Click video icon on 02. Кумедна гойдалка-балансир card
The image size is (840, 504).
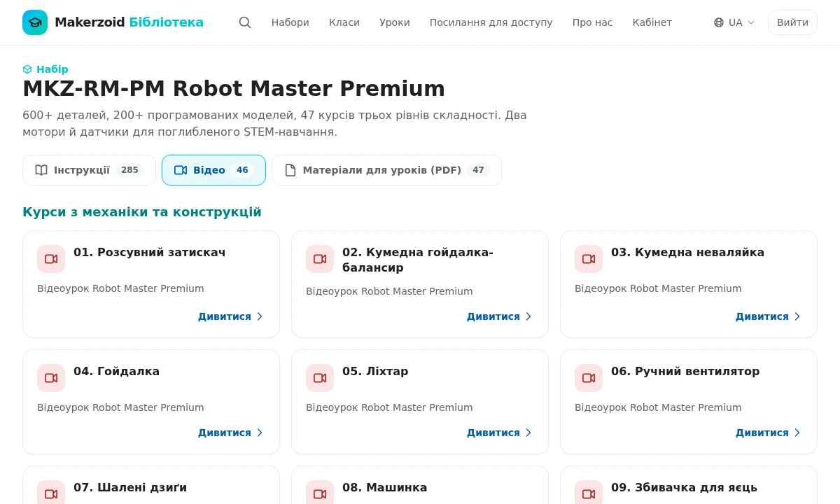(320, 259)
